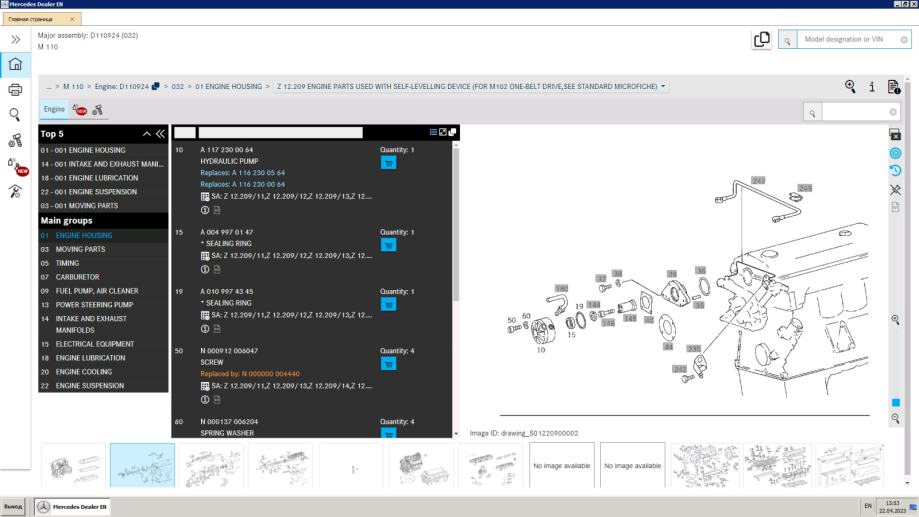919x517 pixels.
Task: Clear the diagram filter search box
Action: pyautogui.click(x=893, y=112)
